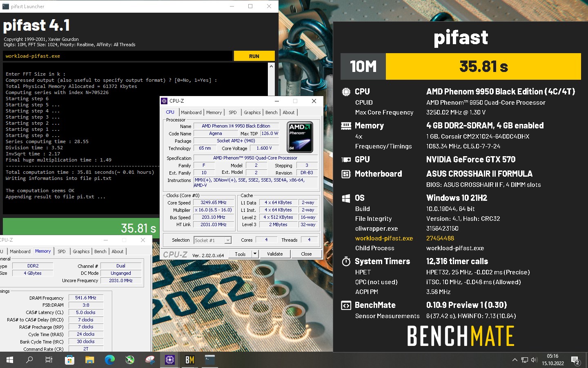Click the CPU chip icon in BenchMate panel
Screen dimensions: 588x368
(x=346, y=92)
